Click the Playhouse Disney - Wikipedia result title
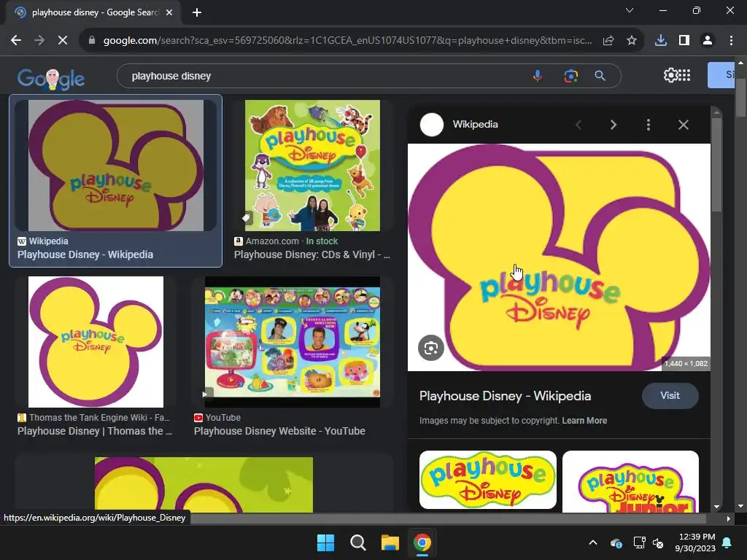Viewport: 747px width, 560px height. [x=85, y=254]
